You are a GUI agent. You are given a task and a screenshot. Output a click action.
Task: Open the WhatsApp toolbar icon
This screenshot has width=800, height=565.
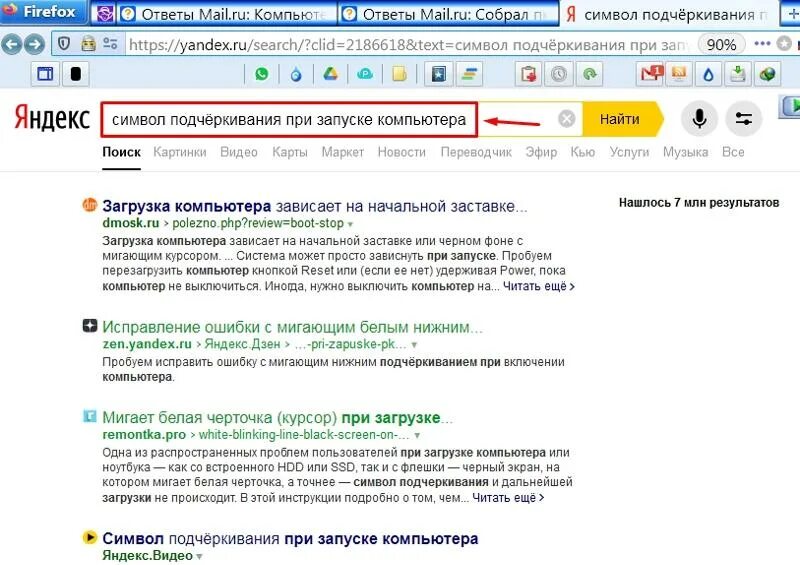point(262,74)
